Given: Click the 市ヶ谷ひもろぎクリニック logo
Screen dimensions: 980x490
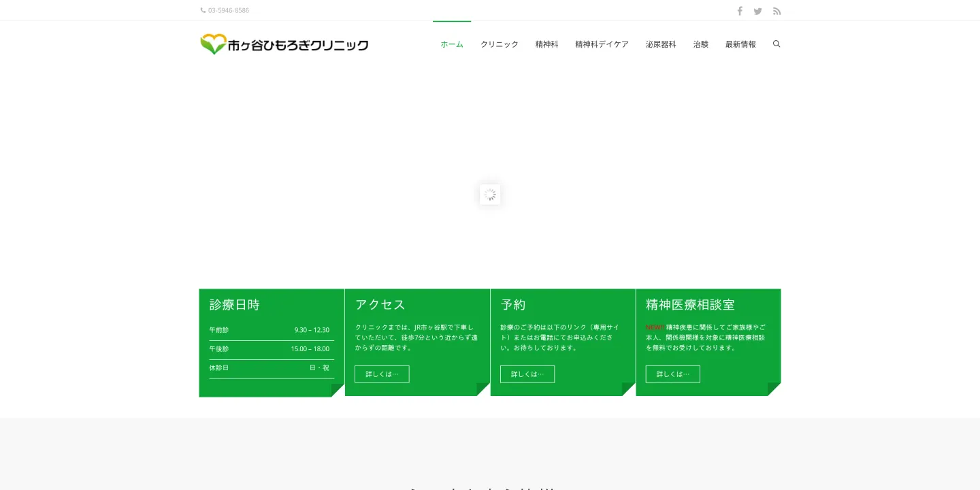Looking at the screenshot, I should pyautogui.click(x=284, y=44).
